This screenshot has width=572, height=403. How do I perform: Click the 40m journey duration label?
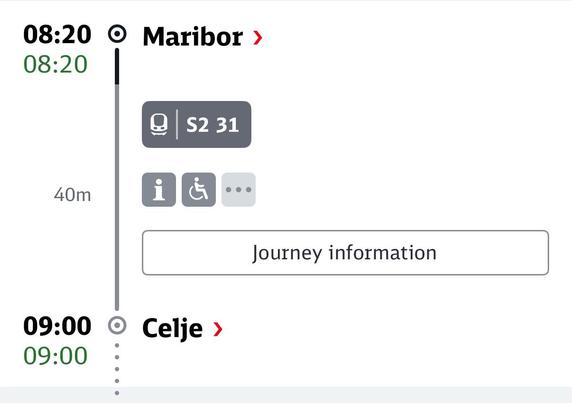pyautogui.click(x=72, y=194)
